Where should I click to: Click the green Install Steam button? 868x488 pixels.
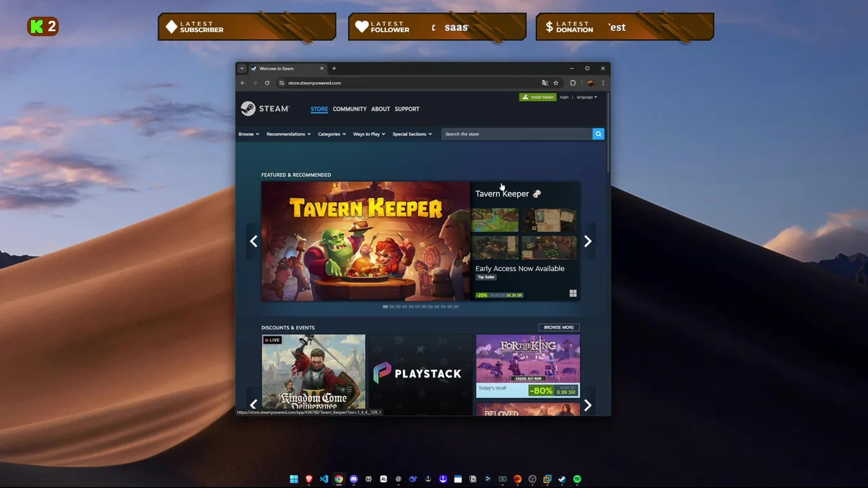[538, 97]
